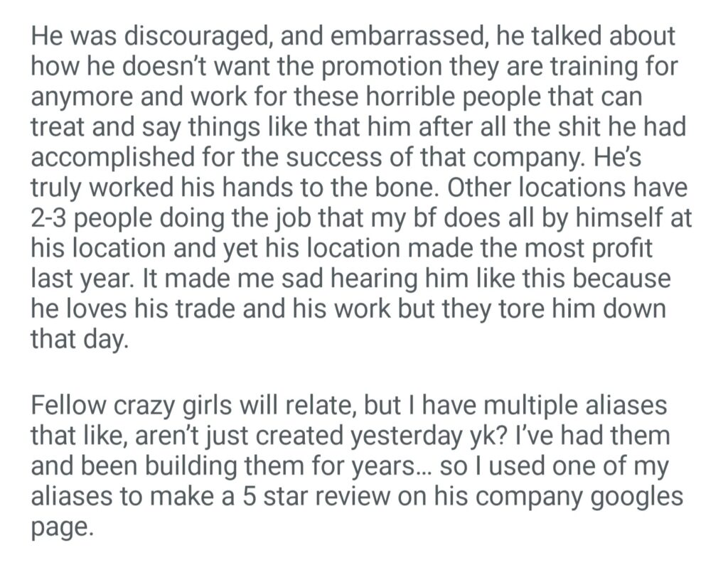Viewport: 728px width, 570px height.
Task: Click the "2-3" number text
Action: click(52, 218)
